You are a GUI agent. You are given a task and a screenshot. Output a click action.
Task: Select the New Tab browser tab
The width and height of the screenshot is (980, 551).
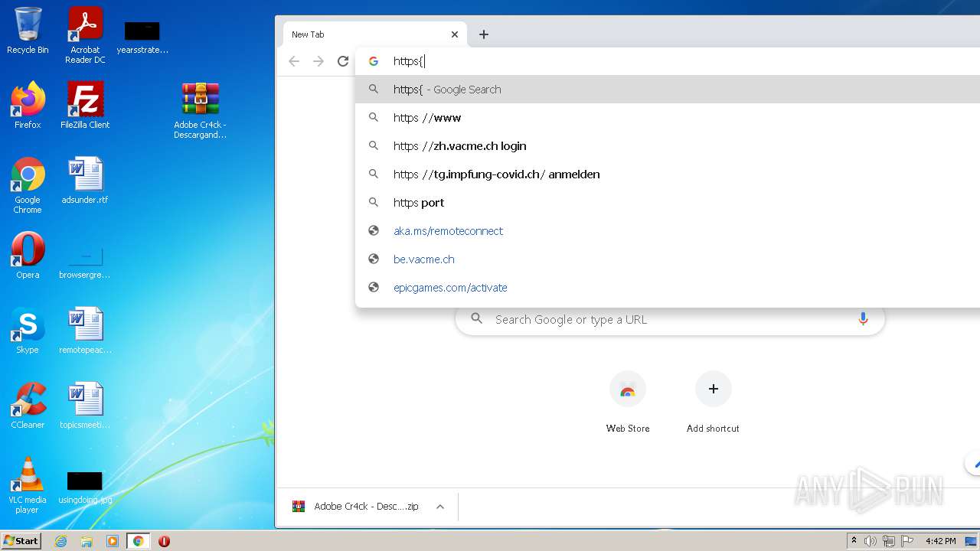(x=374, y=34)
